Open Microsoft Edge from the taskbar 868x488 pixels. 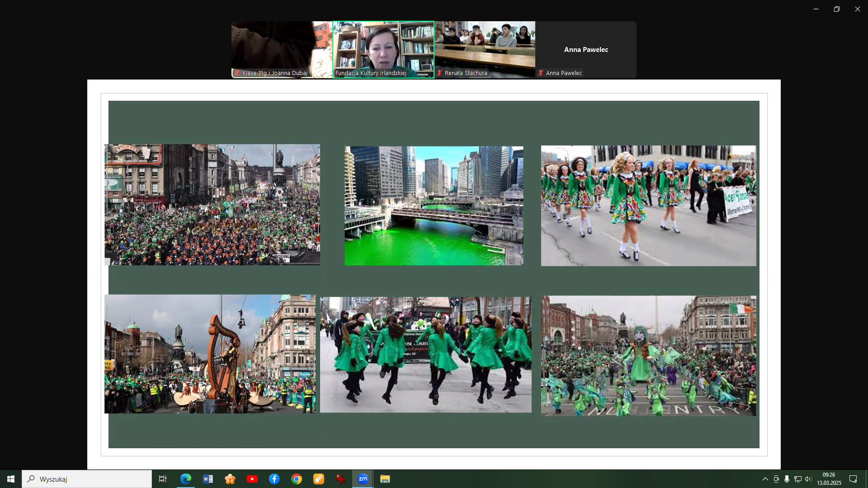[185, 479]
